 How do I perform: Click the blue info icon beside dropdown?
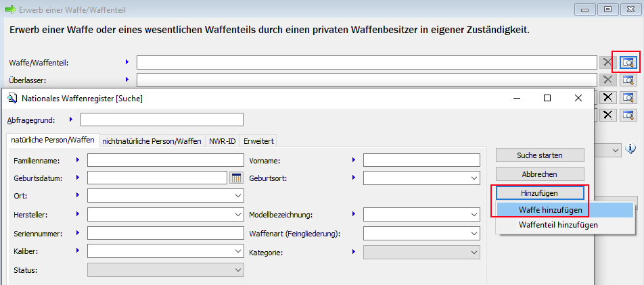pyautogui.click(x=630, y=149)
